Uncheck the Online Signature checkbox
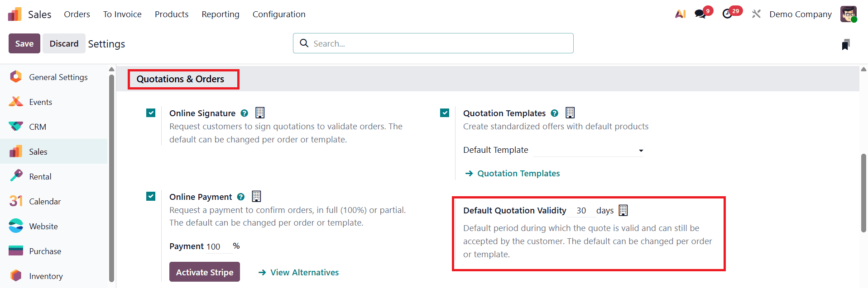This screenshot has height=288, width=868. coord(151,113)
